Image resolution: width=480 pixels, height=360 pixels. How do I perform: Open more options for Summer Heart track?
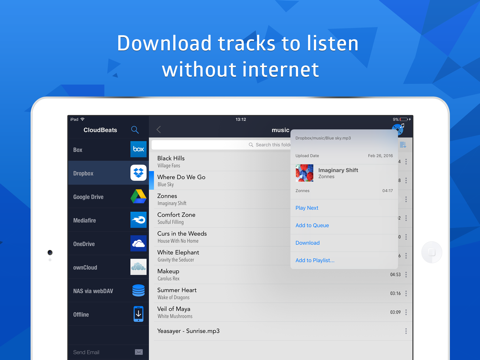click(406, 293)
